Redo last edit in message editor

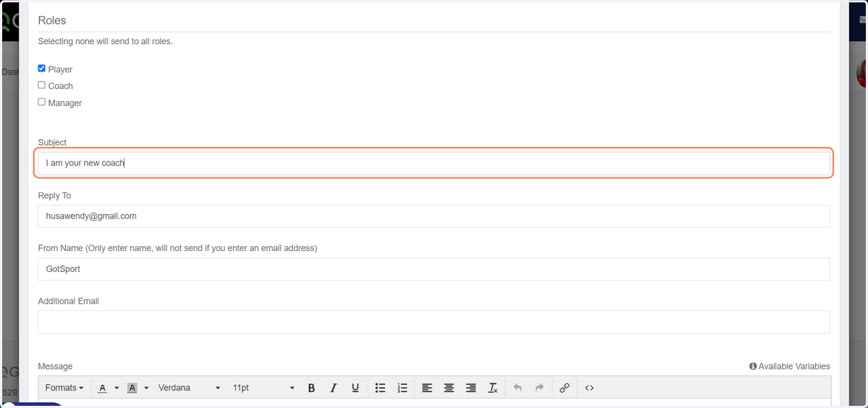point(540,388)
